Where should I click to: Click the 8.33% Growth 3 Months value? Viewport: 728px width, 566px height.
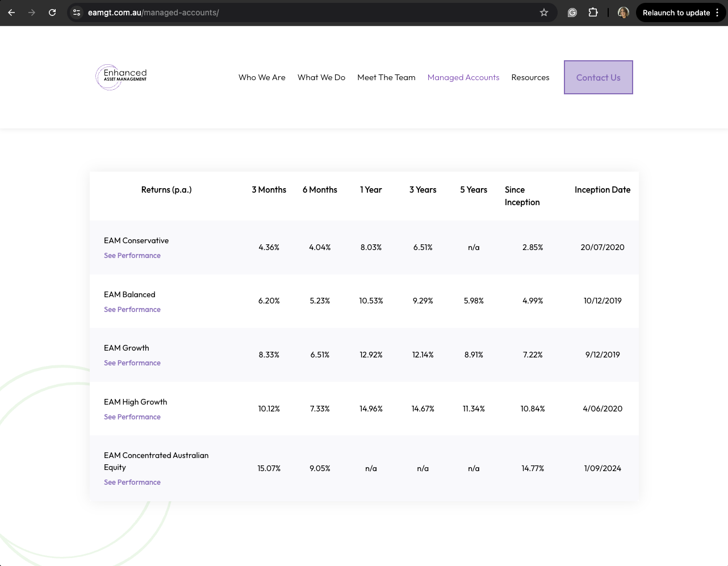269,355
